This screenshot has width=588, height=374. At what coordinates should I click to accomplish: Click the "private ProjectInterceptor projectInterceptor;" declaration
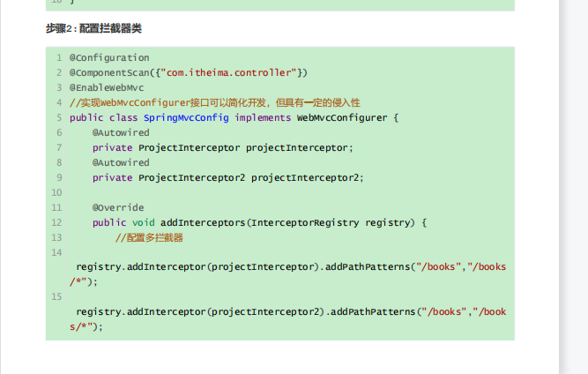222,147
